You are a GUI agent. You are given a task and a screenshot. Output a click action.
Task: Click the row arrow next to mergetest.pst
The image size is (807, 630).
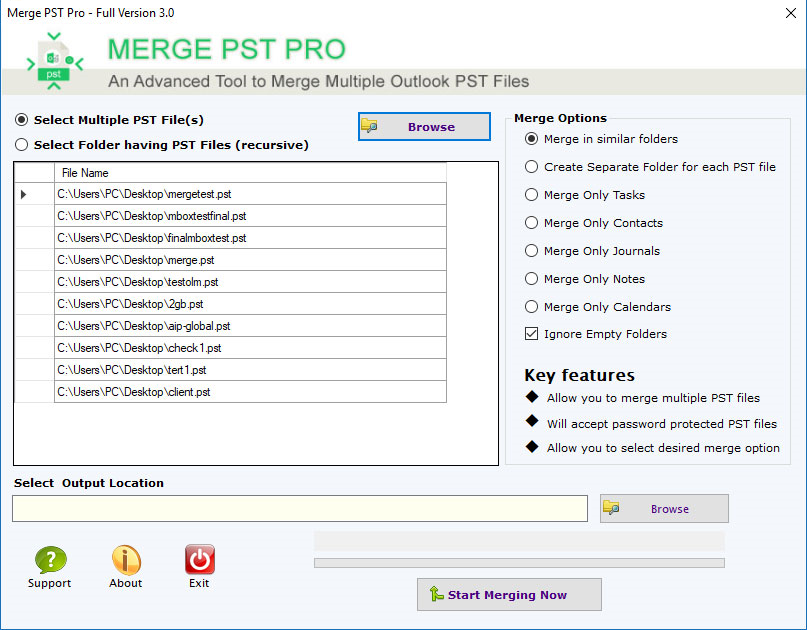click(x=23, y=195)
